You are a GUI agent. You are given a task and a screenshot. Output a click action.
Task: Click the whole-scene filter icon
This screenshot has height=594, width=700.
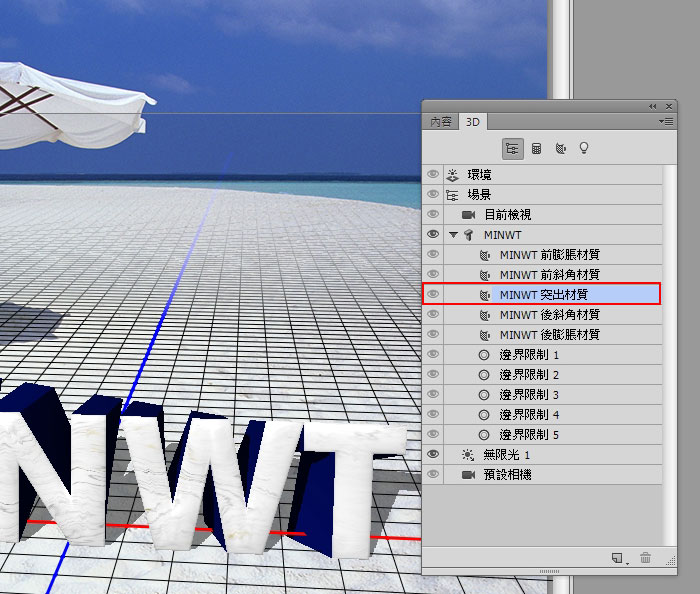tap(512, 148)
